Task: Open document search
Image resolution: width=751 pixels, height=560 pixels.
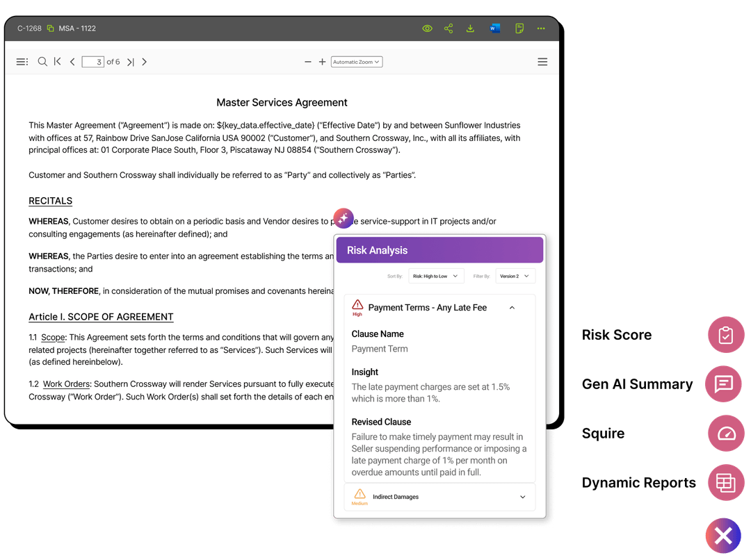Action: (x=42, y=61)
